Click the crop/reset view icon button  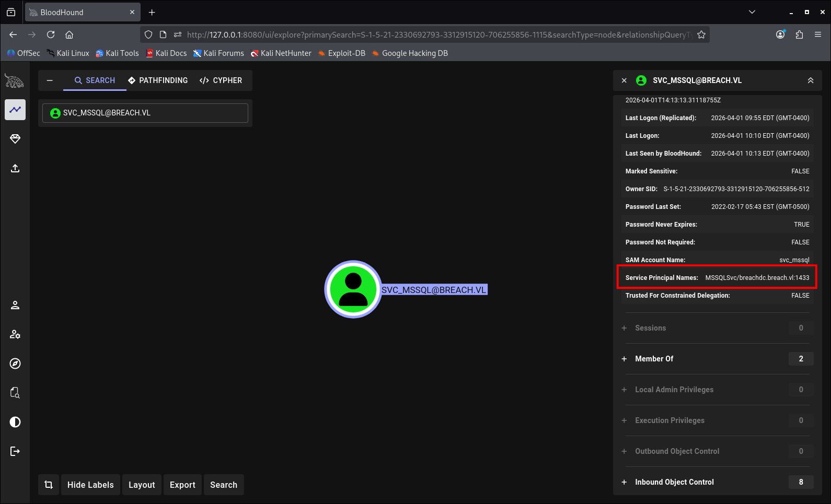coord(49,485)
